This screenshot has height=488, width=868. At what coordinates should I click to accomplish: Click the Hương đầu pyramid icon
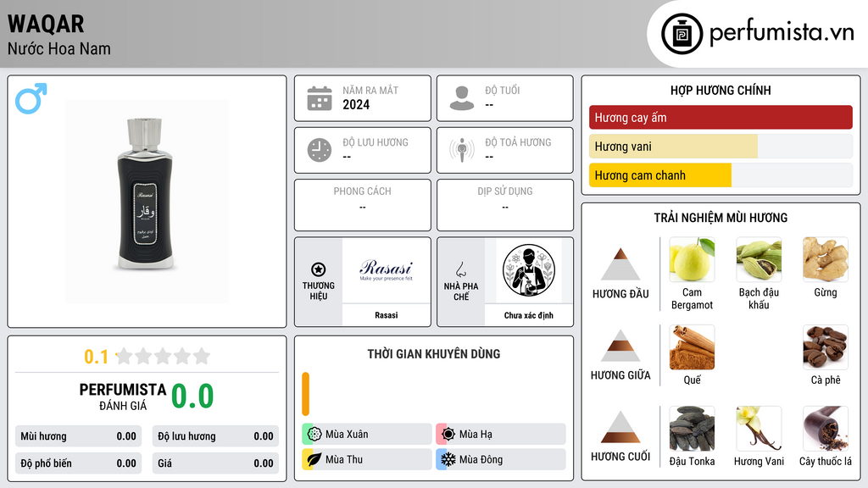coord(620,264)
